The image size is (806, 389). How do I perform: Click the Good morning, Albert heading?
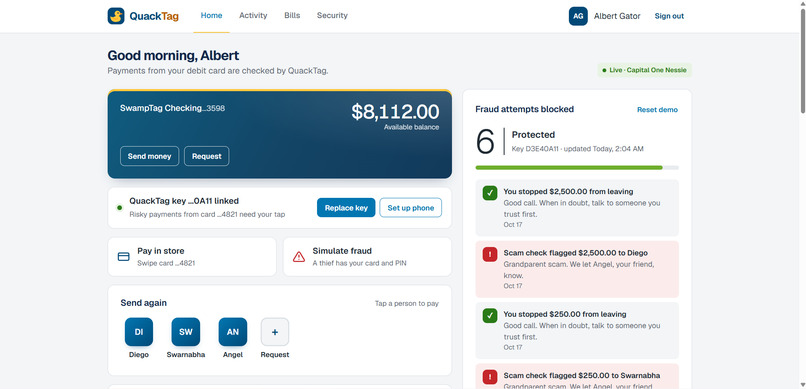point(173,55)
